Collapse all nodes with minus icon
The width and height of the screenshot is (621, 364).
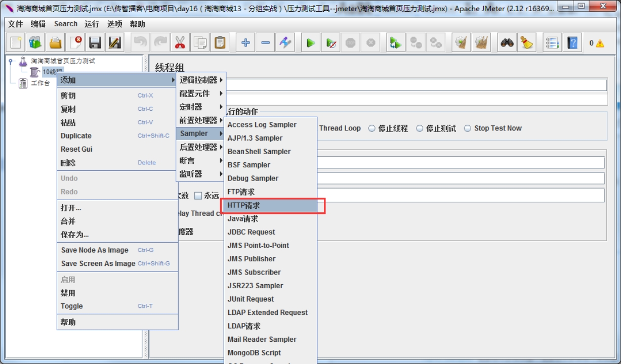tap(266, 42)
